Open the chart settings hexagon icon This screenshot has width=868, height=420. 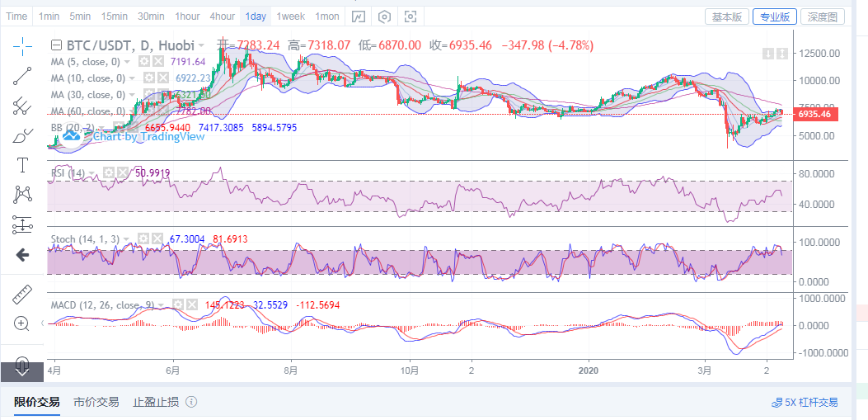[384, 17]
